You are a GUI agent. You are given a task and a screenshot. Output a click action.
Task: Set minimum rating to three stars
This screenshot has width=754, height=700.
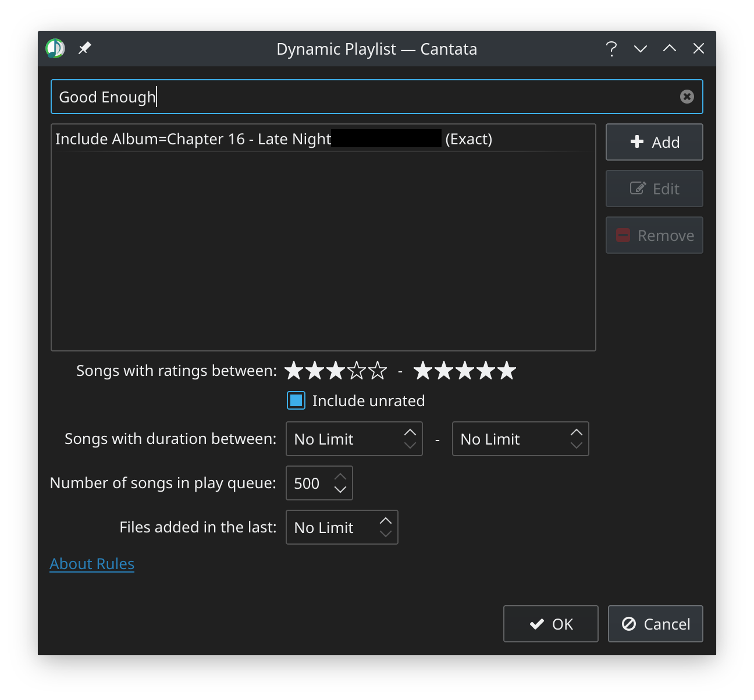click(x=336, y=371)
